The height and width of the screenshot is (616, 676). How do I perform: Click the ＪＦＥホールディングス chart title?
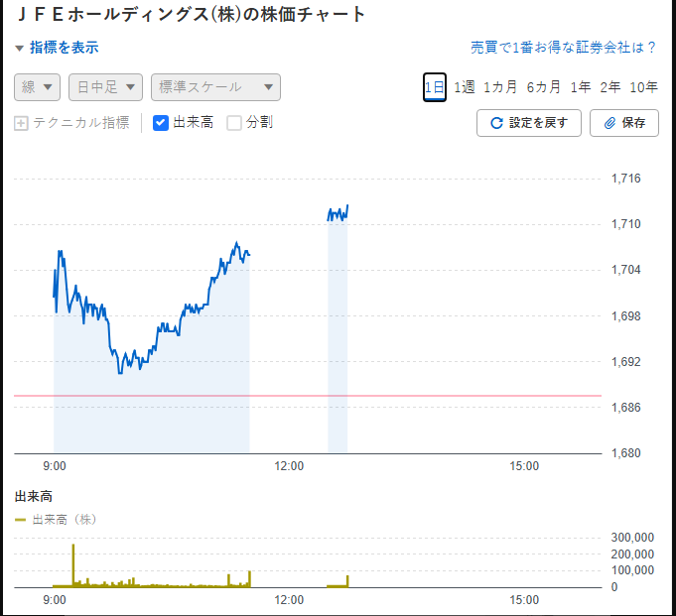(x=192, y=15)
